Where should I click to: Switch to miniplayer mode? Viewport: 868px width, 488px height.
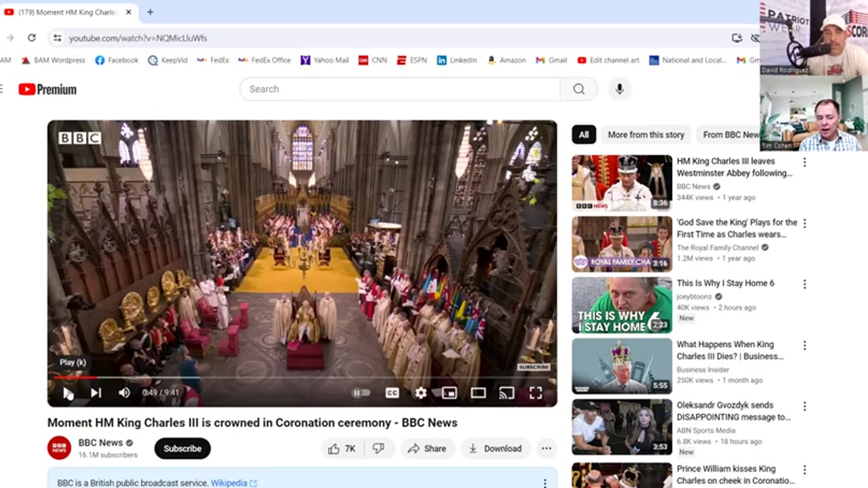pyautogui.click(x=449, y=392)
